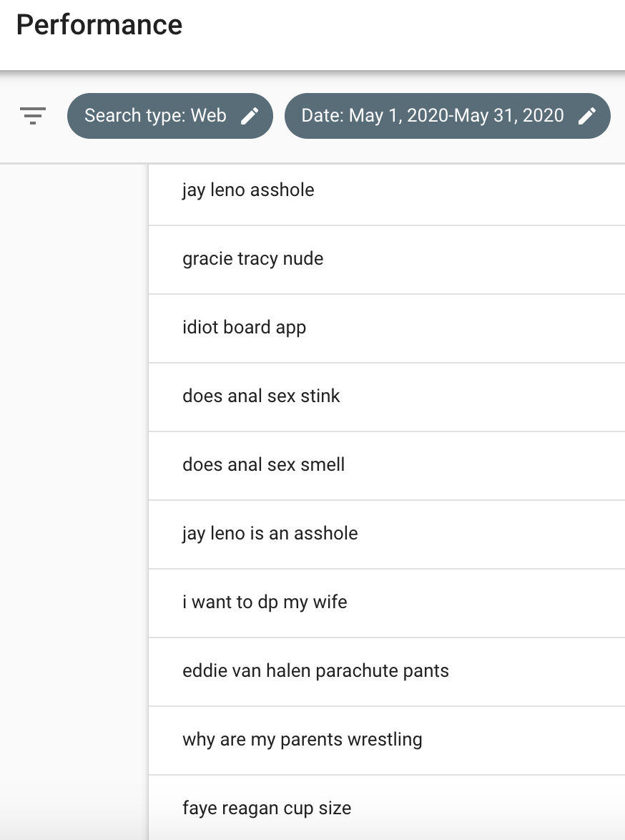Click empty filter bar space below the filter icon
Screen dimensions: 625x840
(x=33, y=149)
